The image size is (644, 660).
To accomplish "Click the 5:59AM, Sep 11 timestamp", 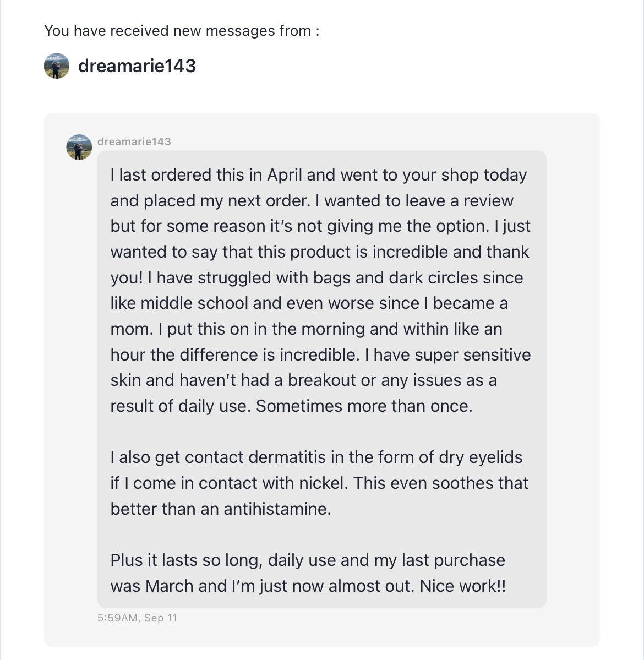I will coord(137,618).
